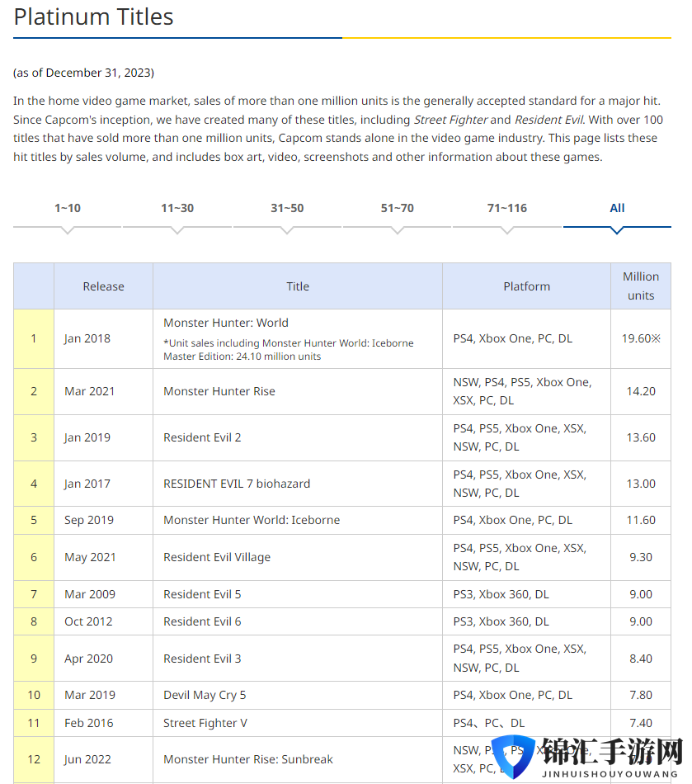Image resolution: width=692 pixels, height=784 pixels.
Task: Click the Release column header
Action: [103, 286]
